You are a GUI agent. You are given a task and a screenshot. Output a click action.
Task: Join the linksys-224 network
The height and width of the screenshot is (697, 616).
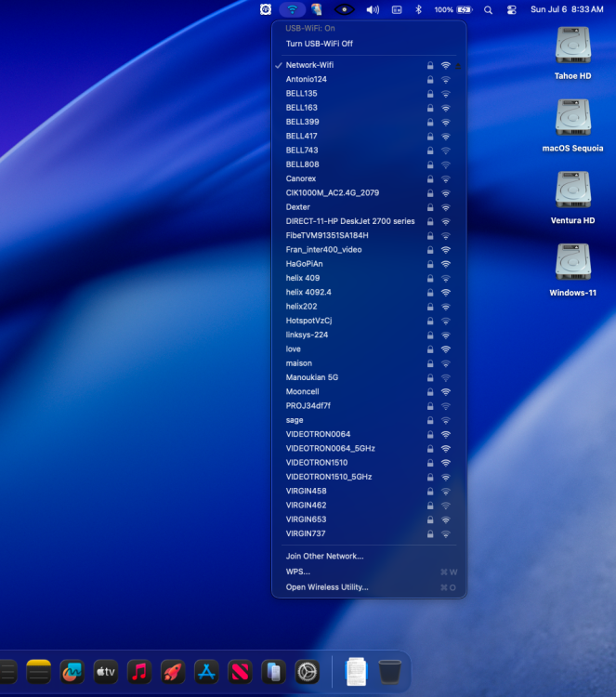(369, 335)
